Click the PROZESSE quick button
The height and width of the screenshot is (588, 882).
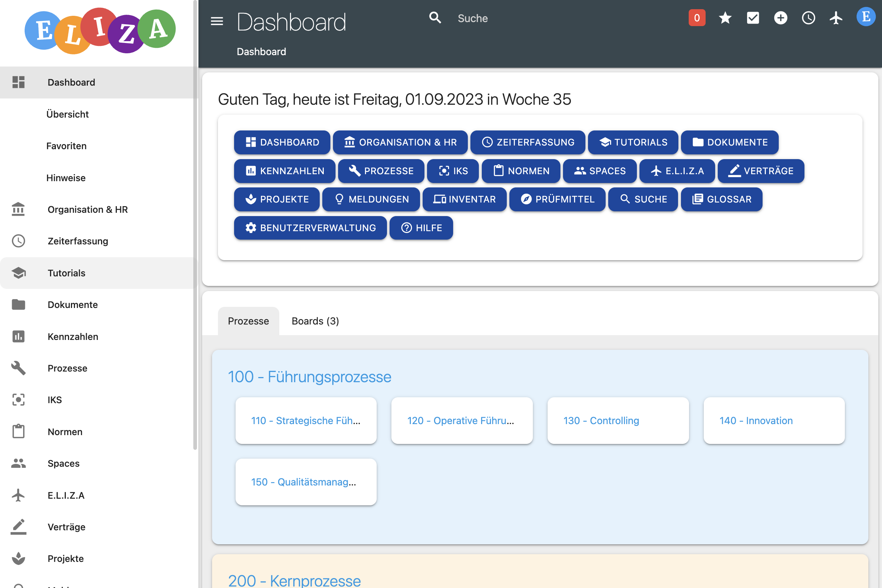click(381, 171)
